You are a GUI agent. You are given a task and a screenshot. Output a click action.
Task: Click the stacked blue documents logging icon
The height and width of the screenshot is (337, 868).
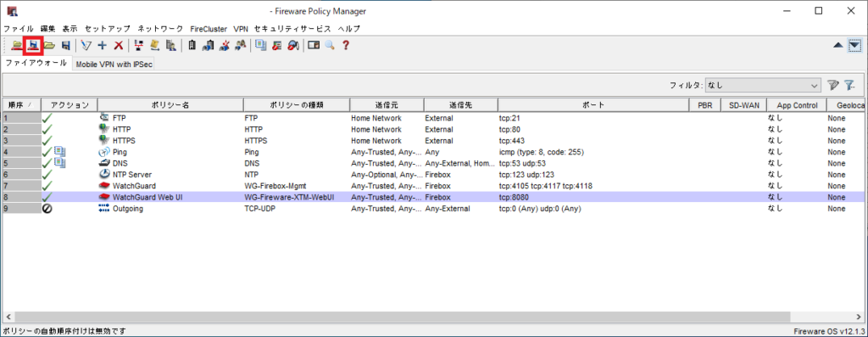tap(261, 46)
